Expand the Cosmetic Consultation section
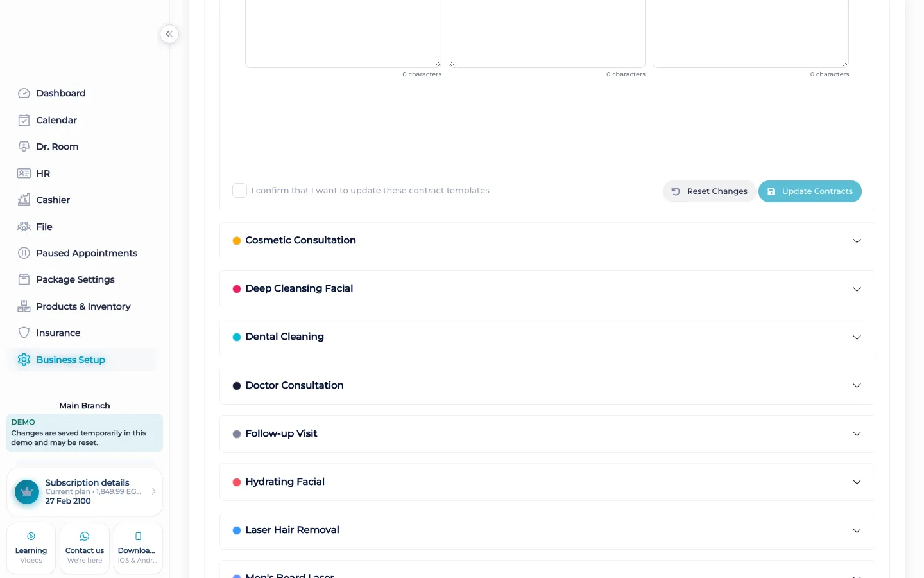924x578 pixels. point(547,241)
